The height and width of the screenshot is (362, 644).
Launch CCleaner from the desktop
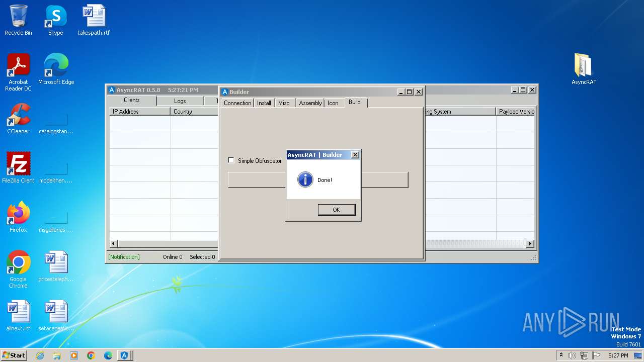pyautogui.click(x=18, y=119)
